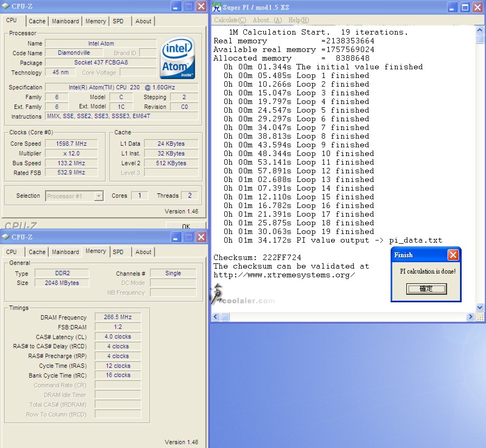The height and width of the screenshot is (448, 486).
Task: Switch to Cache tab in bottom CPU-Z window
Action: click(37, 252)
